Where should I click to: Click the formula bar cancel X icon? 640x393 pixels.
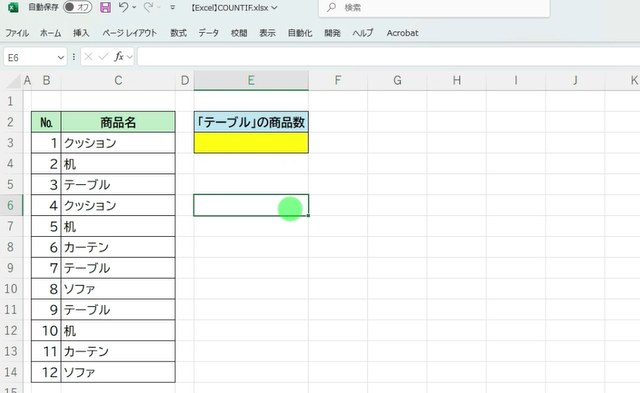88,57
